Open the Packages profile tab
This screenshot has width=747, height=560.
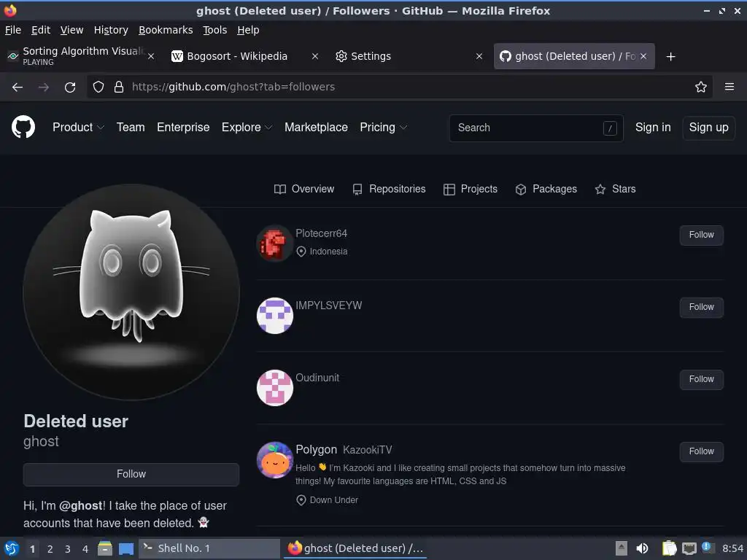[546, 189]
